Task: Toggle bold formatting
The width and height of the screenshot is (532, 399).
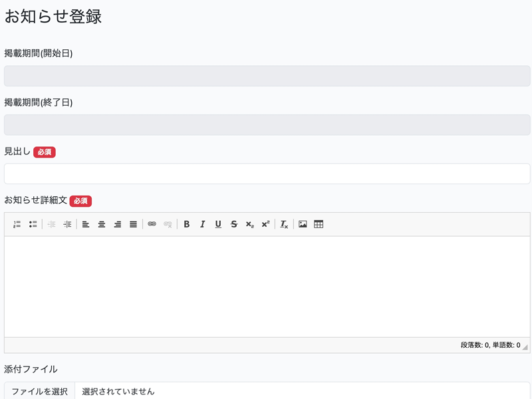Action: (187, 225)
